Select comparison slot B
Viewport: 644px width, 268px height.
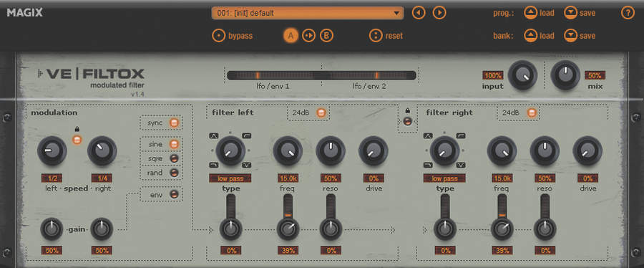[x=326, y=36]
